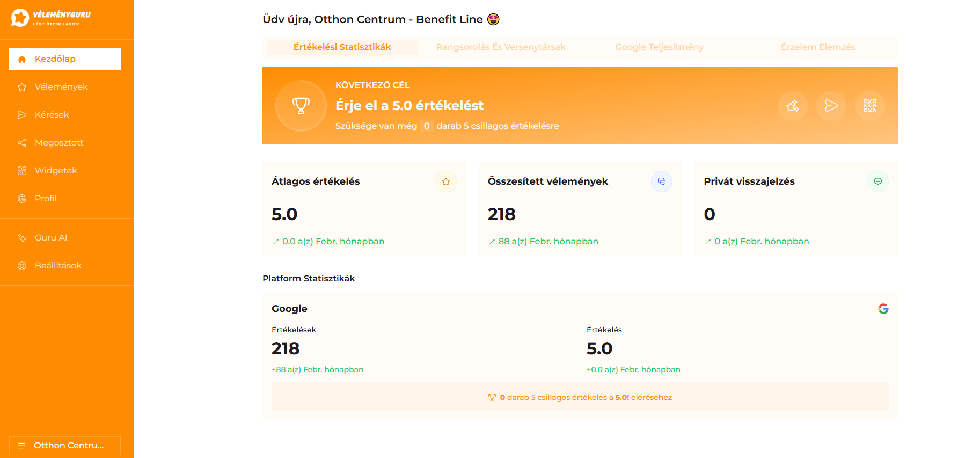Screen dimensions: 980x458
Task: Click the 'KÖVETKEZŐ CÉL' label
Action: pyautogui.click(x=372, y=85)
